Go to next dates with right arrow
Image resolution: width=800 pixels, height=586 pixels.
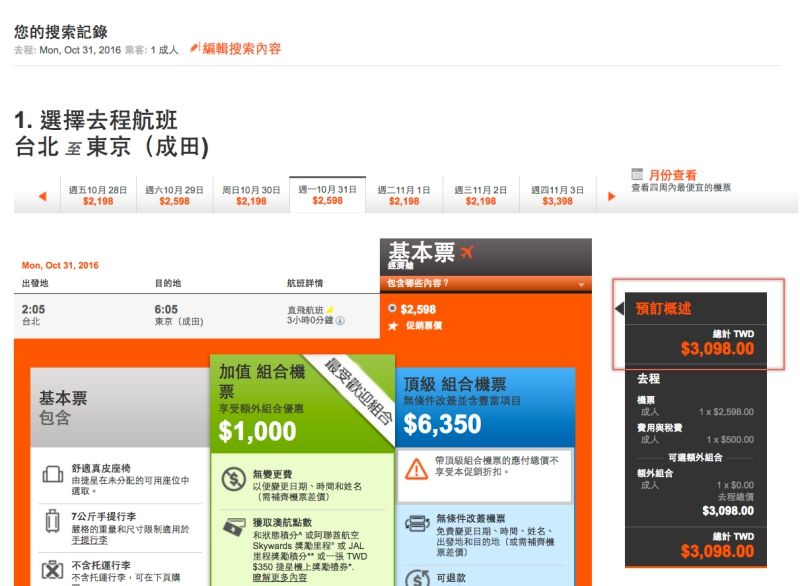point(611,196)
